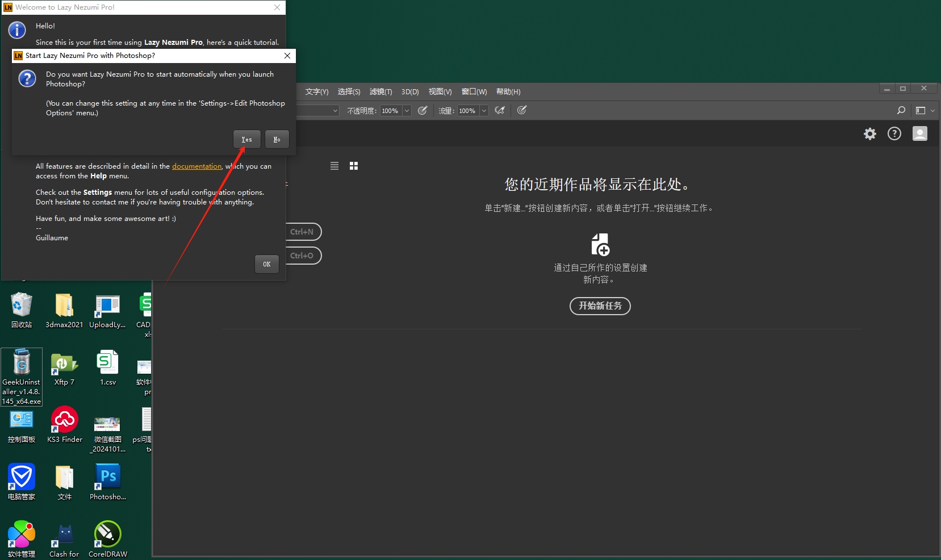Select the Clash for desktop shortcut

[64, 540]
